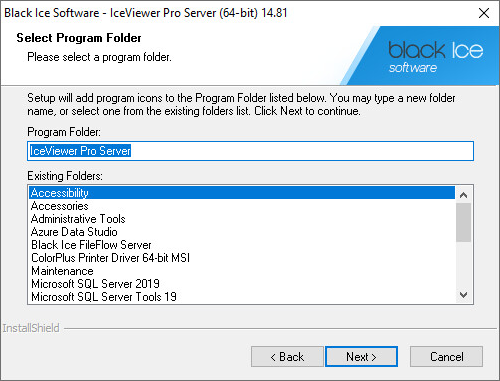Click the Black Ice Software logo

tap(435, 56)
